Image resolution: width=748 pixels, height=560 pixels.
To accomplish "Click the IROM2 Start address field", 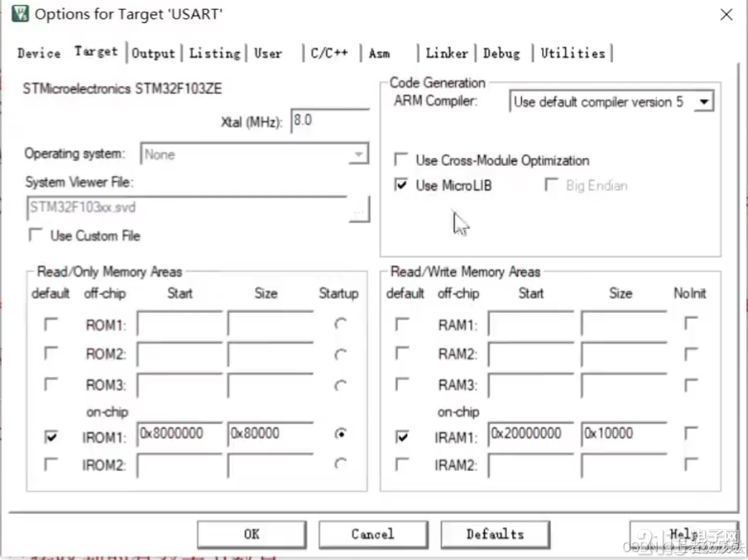I will (x=180, y=465).
